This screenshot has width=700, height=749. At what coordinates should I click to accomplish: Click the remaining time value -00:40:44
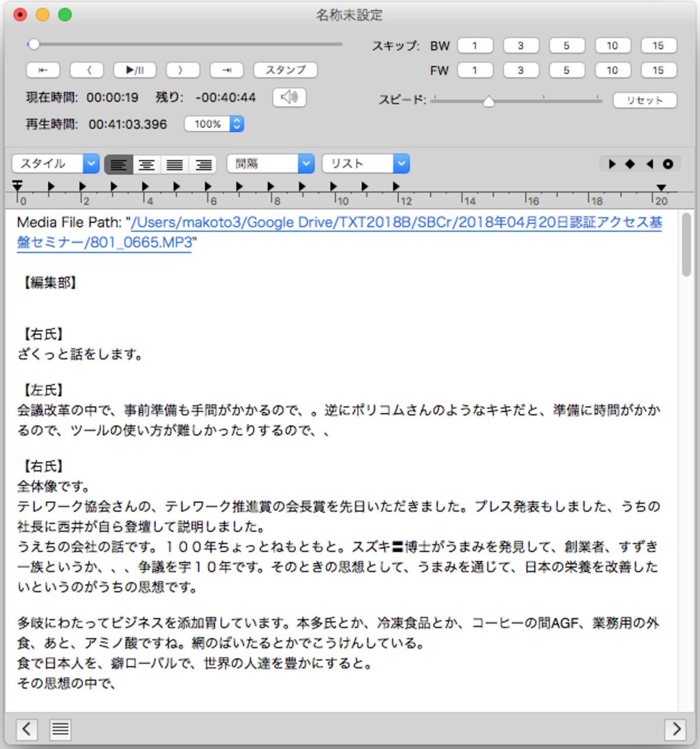pos(226,97)
